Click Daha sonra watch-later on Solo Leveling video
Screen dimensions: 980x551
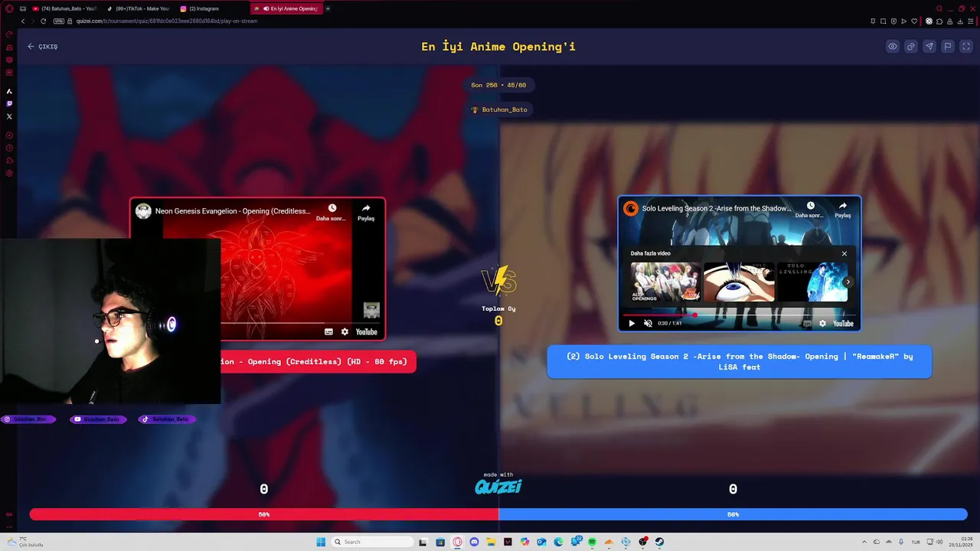tap(810, 210)
